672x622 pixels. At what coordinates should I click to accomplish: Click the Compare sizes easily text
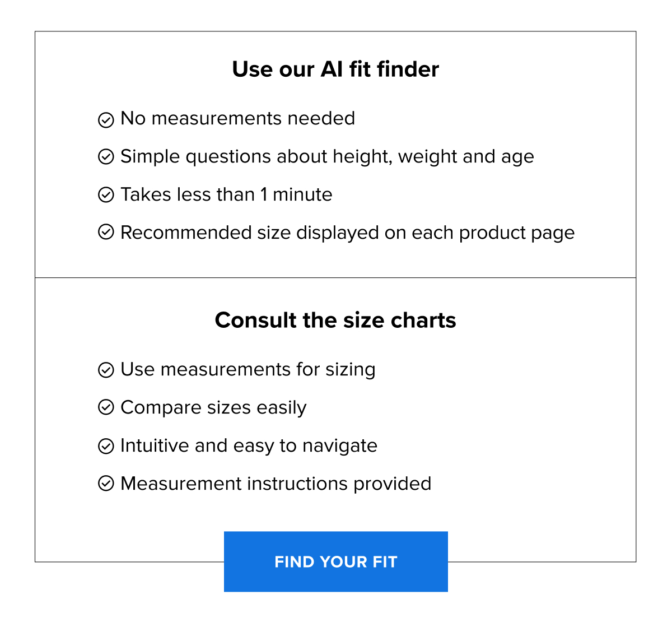pyautogui.click(x=213, y=408)
